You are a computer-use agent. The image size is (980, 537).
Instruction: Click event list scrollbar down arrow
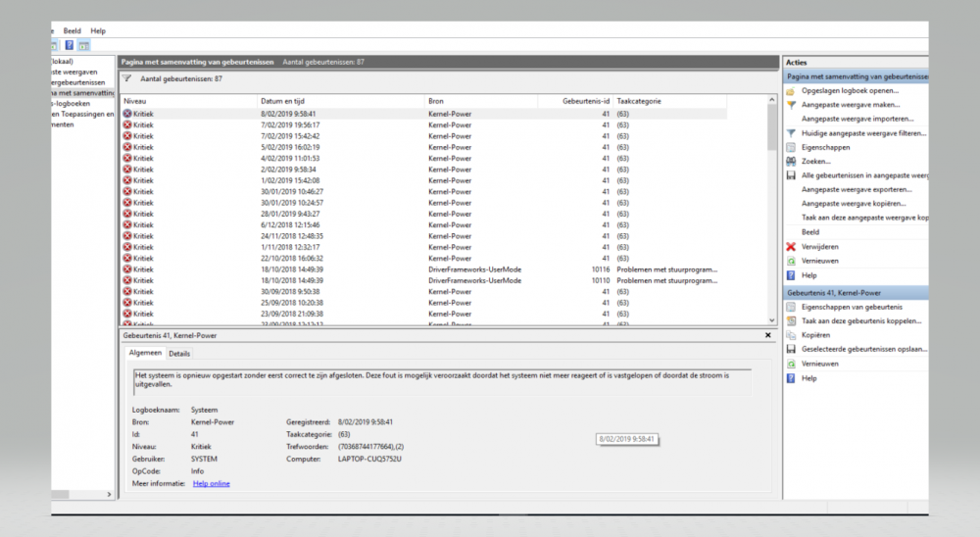772,320
